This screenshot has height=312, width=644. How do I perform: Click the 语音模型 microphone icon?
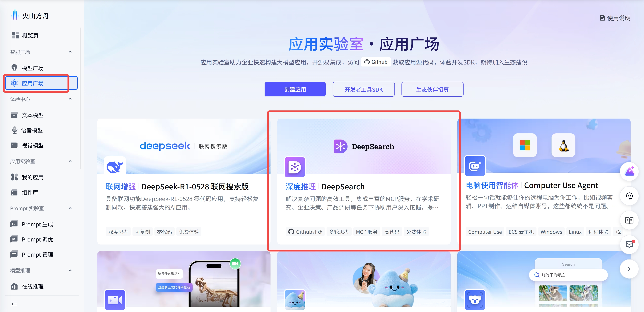[x=14, y=130]
